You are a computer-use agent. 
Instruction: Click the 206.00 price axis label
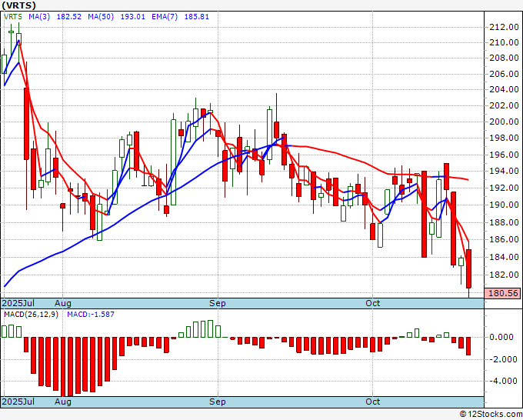[x=504, y=74]
